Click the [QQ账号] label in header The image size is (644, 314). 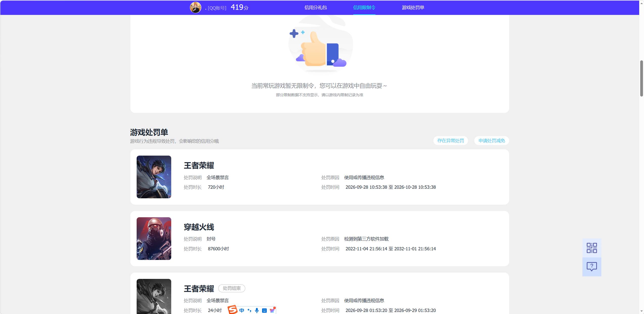tap(217, 8)
